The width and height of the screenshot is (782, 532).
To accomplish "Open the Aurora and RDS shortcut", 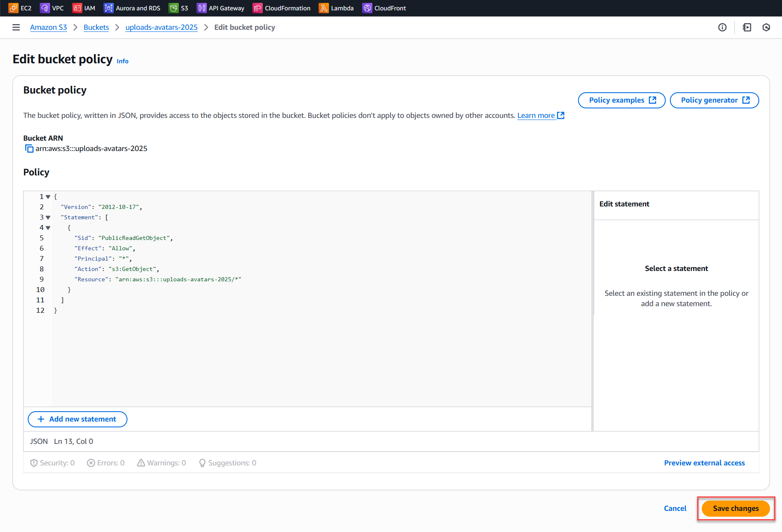I will pos(132,8).
